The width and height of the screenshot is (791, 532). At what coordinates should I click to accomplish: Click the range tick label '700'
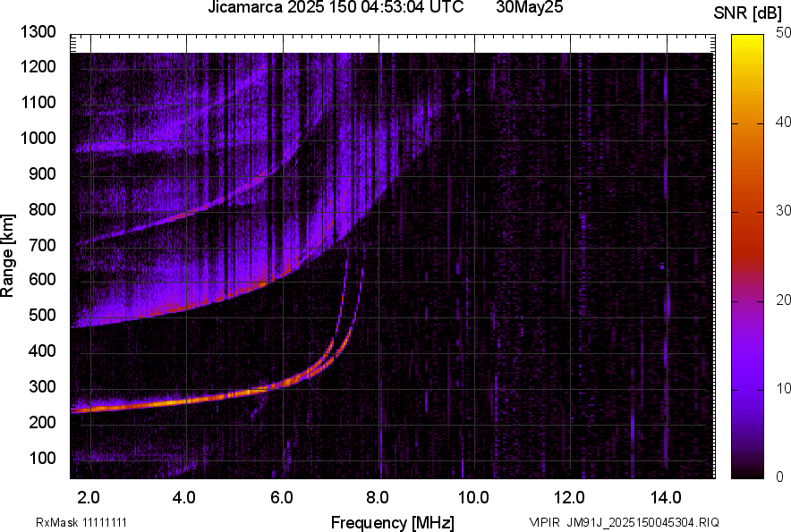click(42, 245)
